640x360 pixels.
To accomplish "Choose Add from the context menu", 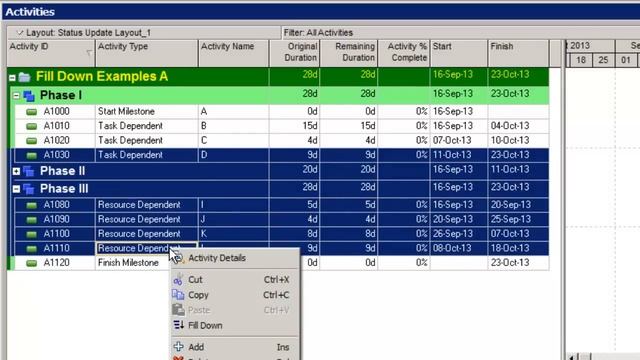I will click(x=235, y=347).
